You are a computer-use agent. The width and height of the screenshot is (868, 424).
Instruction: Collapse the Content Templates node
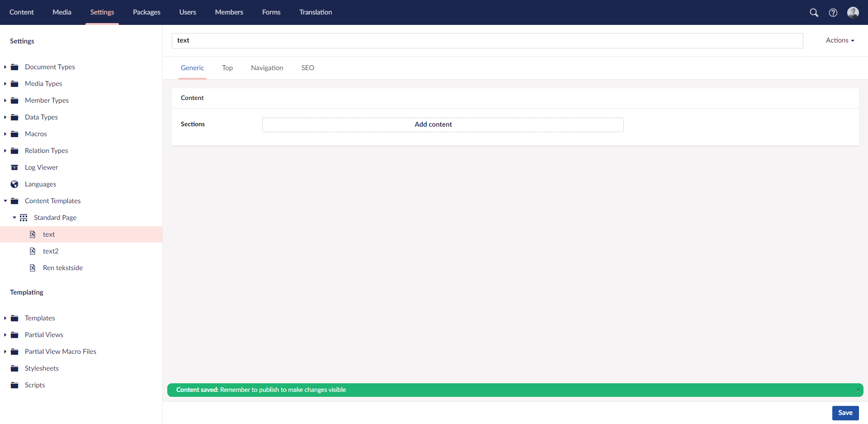pos(5,201)
